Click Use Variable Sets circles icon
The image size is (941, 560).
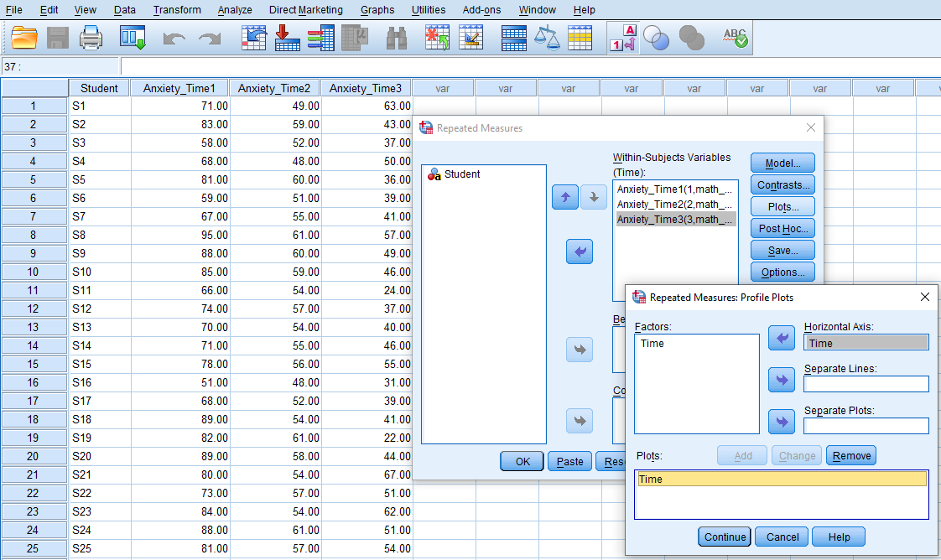[x=656, y=38]
